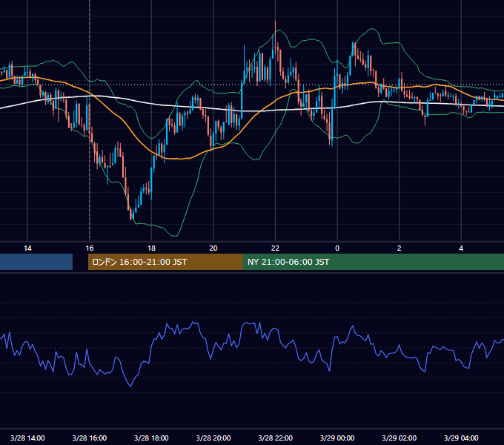Click the lowest candlestick near 17:20
The width and height of the screenshot is (504, 445).
point(131,214)
